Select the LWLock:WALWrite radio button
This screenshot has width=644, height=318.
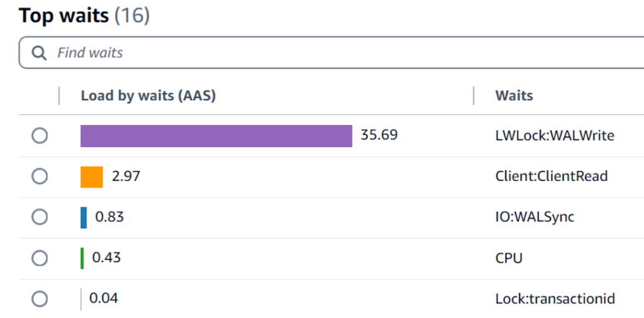click(x=40, y=135)
